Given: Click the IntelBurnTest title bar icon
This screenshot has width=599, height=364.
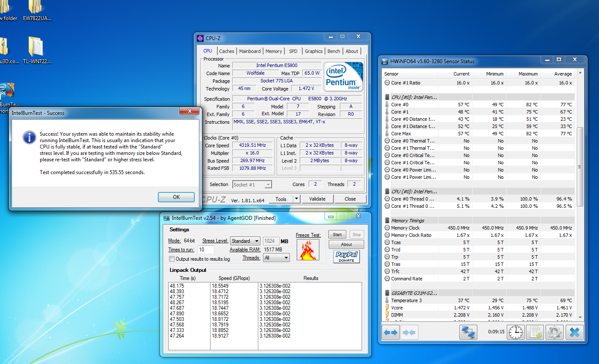Looking at the screenshot, I should pos(167,218).
